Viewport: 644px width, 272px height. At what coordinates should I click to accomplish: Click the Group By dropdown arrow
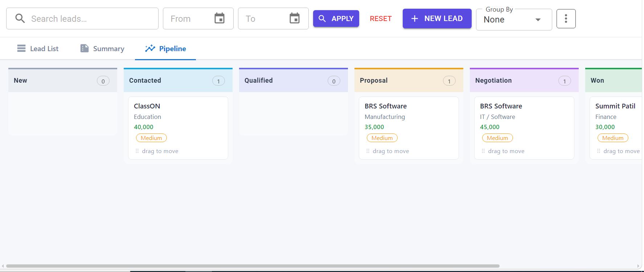tap(538, 20)
